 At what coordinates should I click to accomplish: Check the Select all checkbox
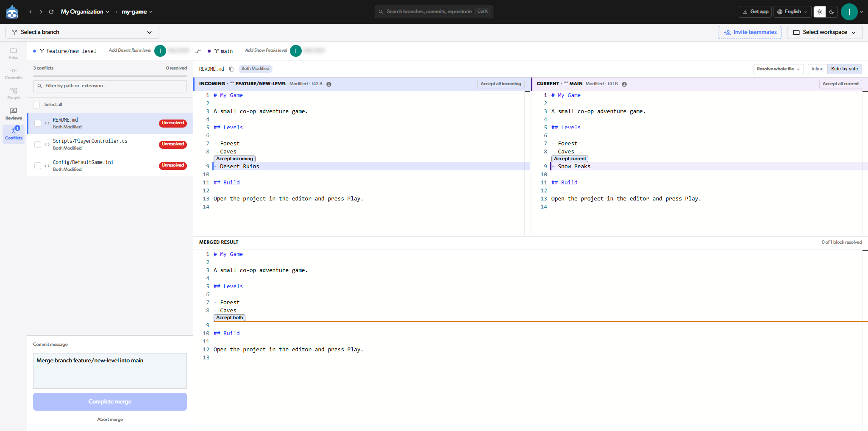(x=36, y=105)
